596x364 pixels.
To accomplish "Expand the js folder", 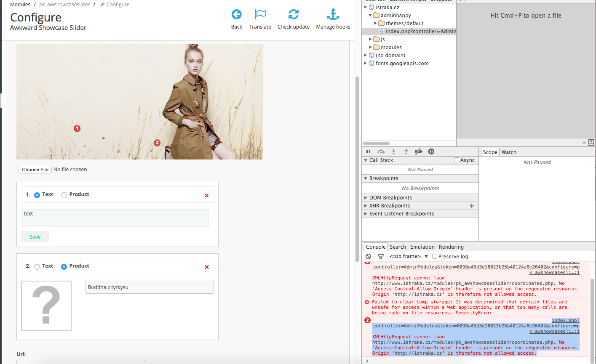I will (370, 39).
